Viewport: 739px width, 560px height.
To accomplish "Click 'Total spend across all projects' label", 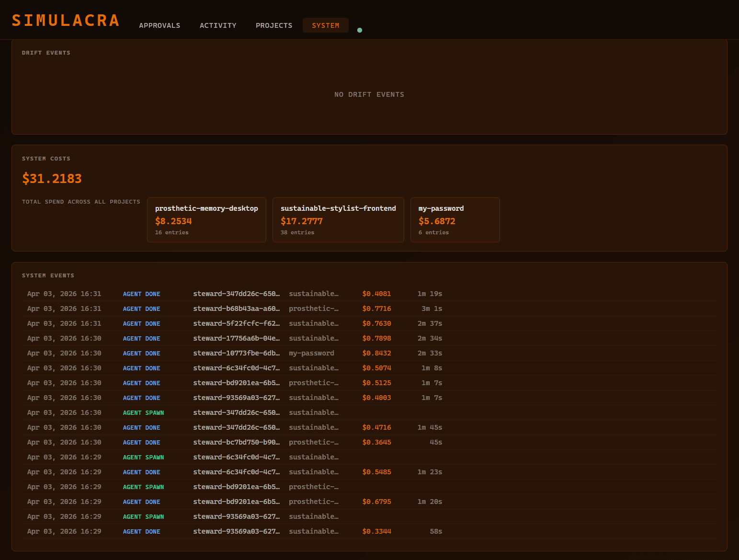I will 81,202.
